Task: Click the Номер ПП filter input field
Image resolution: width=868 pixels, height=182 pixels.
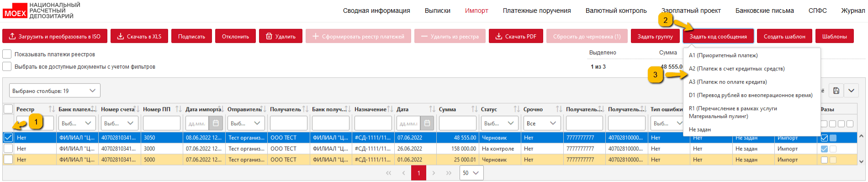Action: point(162,123)
